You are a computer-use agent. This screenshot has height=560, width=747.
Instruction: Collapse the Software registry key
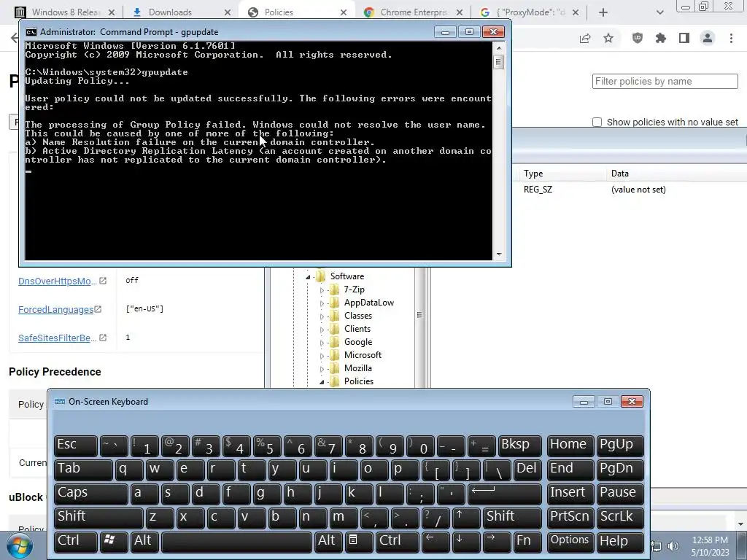click(x=309, y=276)
